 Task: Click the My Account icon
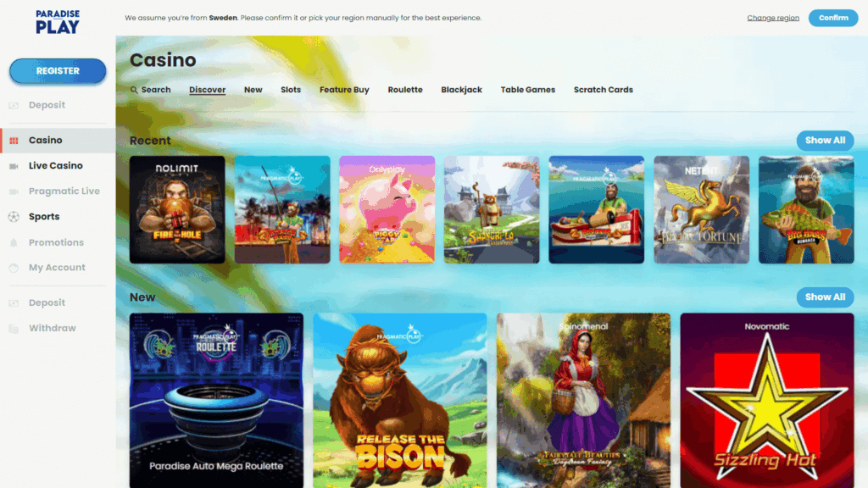pyautogui.click(x=14, y=268)
